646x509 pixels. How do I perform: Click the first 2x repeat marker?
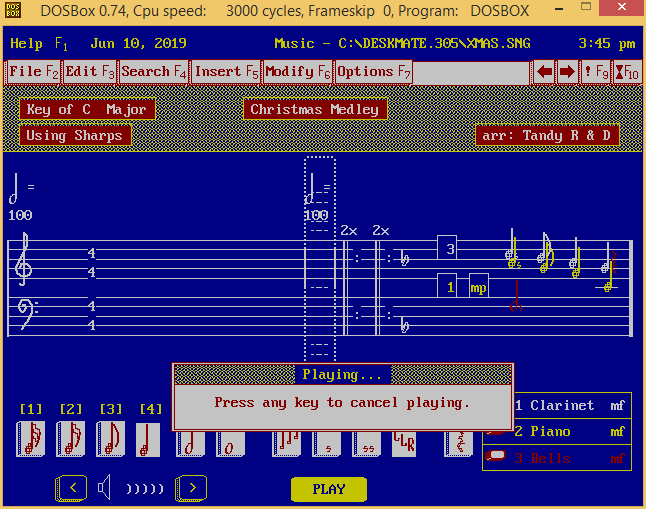(x=349, y=231)
